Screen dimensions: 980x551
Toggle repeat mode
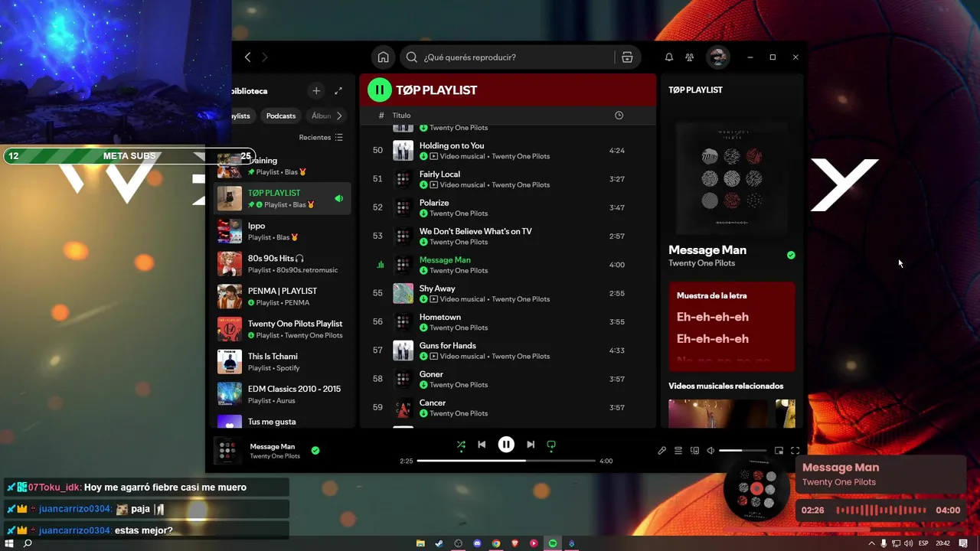coord(551,445)
